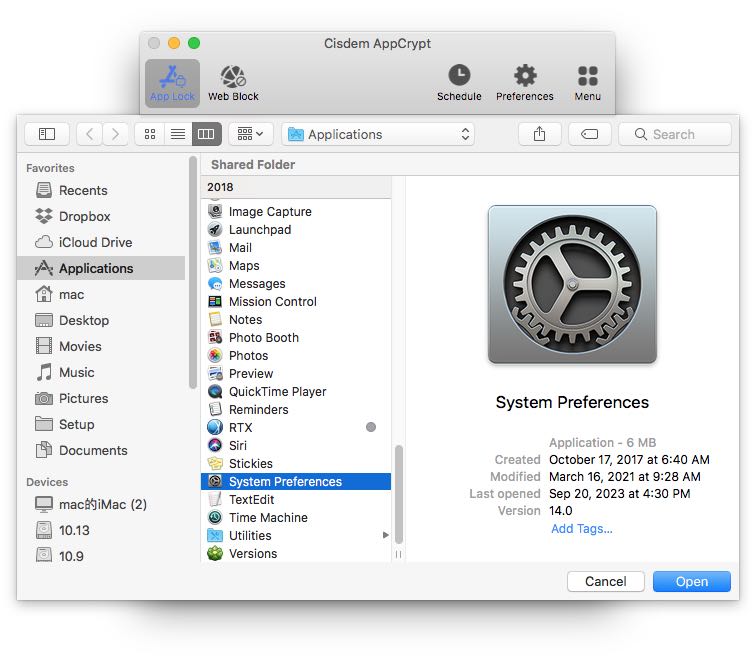Open AppCrypt Preferences gear icon
The height and width of the screenshot is (662, 756).
click(x=525, y=83)
